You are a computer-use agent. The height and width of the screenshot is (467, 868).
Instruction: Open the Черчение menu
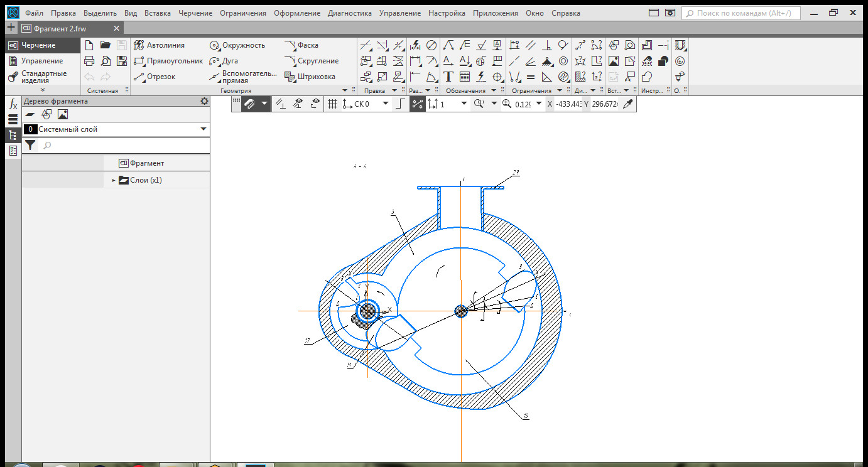pos(195,13)
